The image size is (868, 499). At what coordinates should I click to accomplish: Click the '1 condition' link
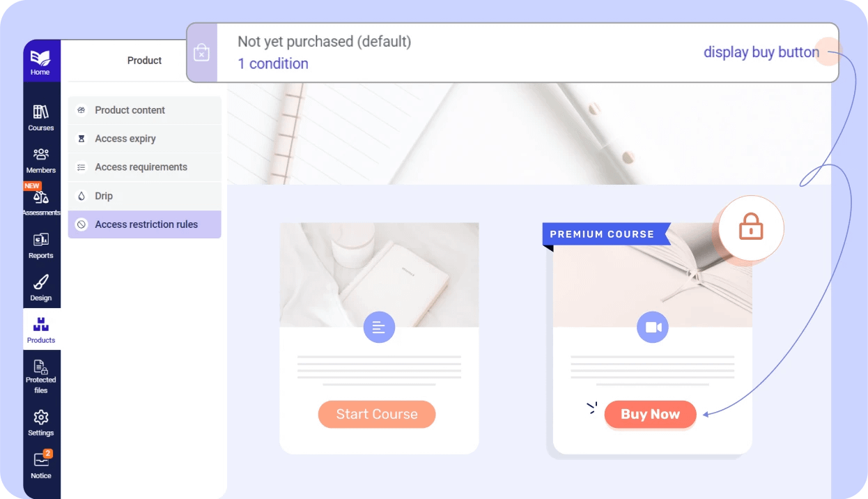coord(273,63)
